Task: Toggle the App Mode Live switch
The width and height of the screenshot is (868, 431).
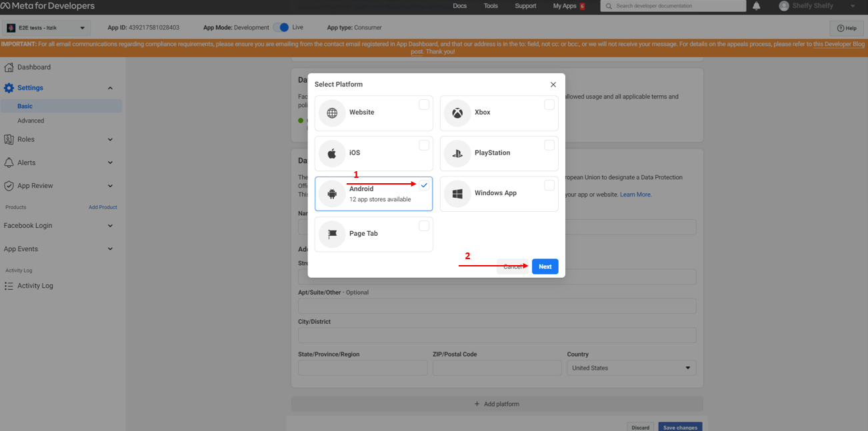Action: [281, 27]
